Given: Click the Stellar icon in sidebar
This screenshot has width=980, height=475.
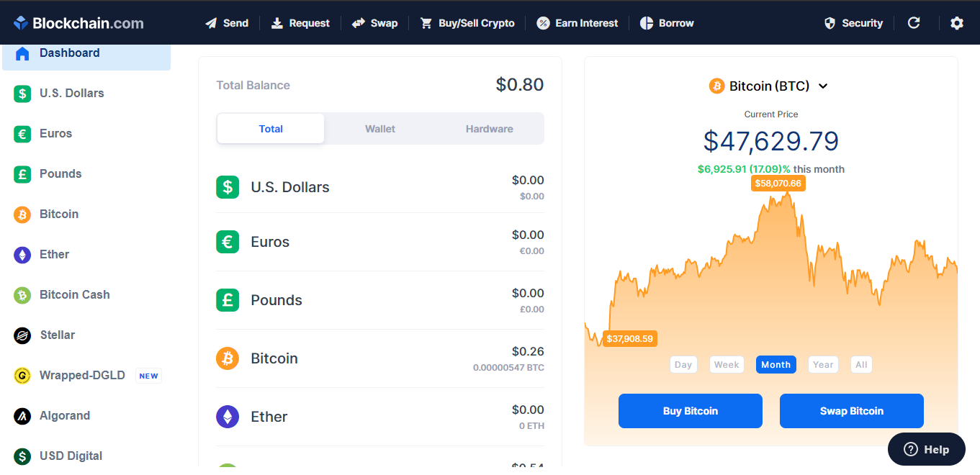Looking at the screenshot, I should pyautogui.click(x=22, y=335).
